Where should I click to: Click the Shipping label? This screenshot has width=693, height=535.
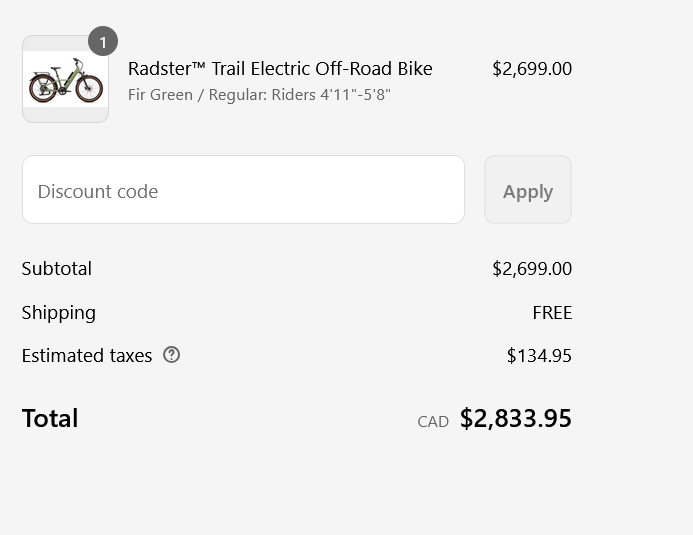pyautogui.click(x=59, y=313)
